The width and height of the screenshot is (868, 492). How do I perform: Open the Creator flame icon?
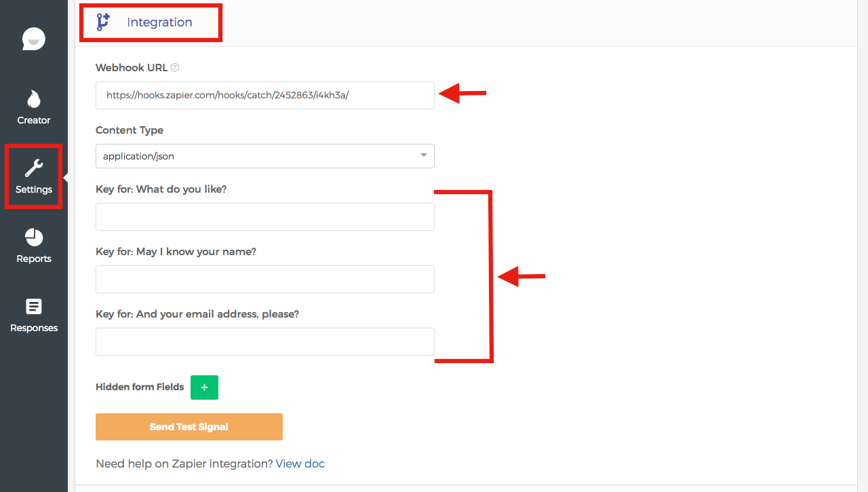pos(34,99)
